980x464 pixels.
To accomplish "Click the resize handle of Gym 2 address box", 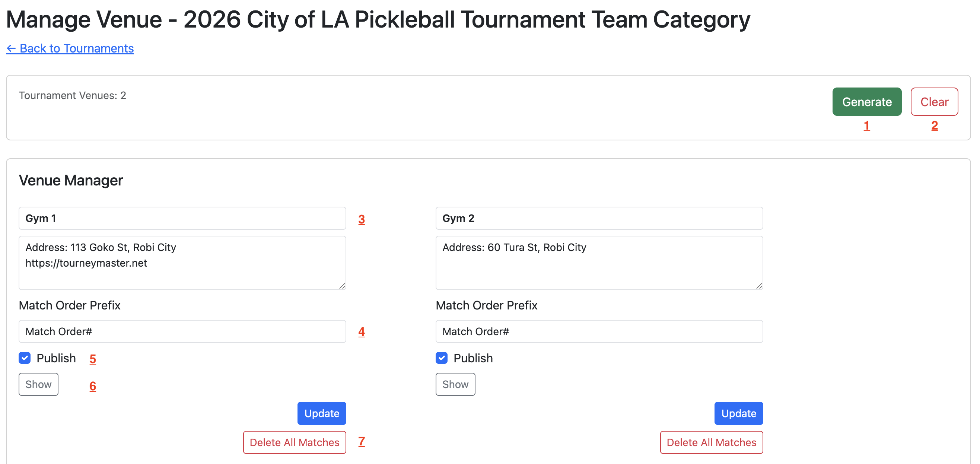I will click(x=759, y=286).
